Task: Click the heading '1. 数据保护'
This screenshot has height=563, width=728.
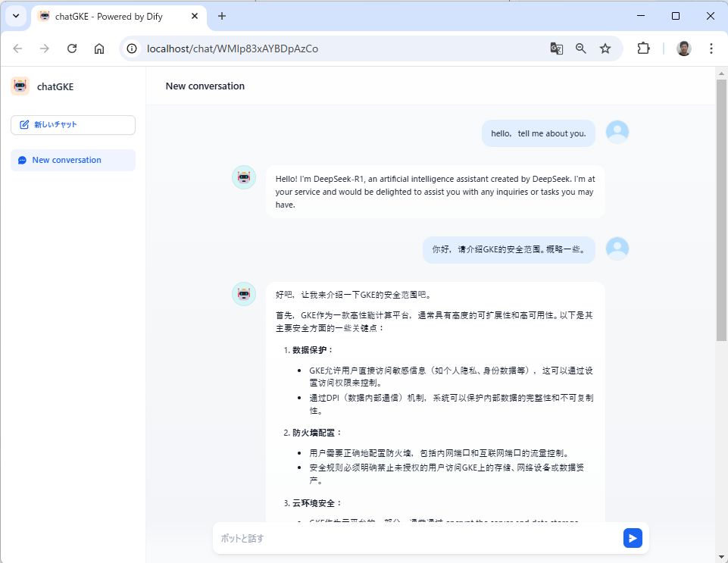Action: 308,350
